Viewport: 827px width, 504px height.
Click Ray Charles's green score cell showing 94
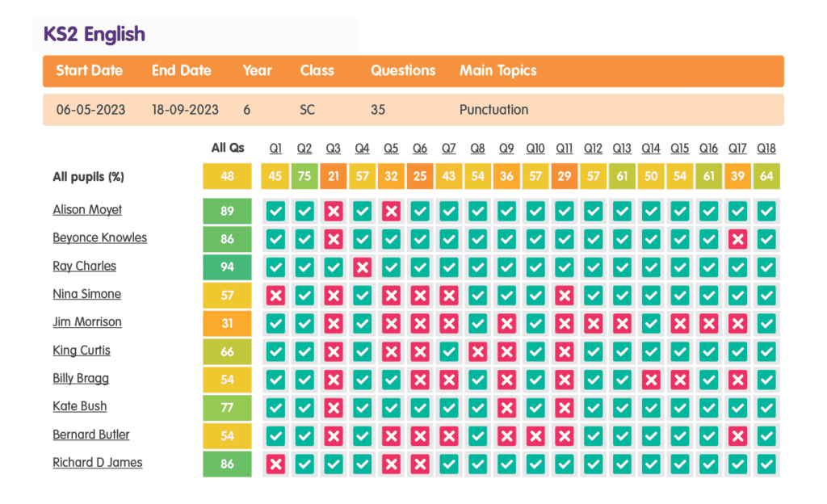point(227,267)
